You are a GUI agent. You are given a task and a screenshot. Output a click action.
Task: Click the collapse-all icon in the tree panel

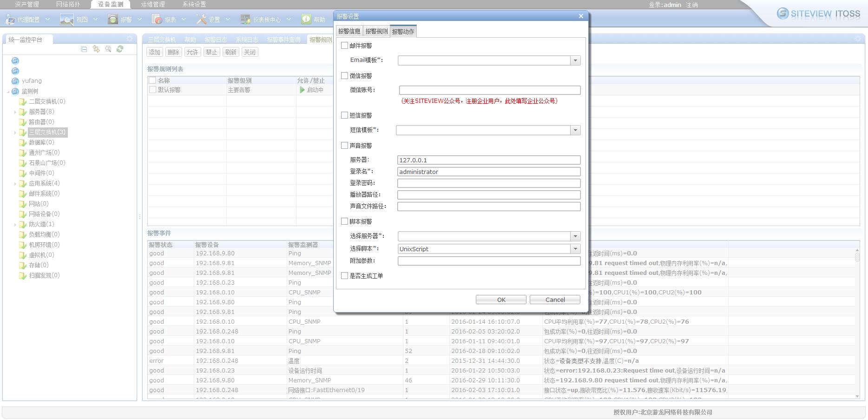[84, 49]
